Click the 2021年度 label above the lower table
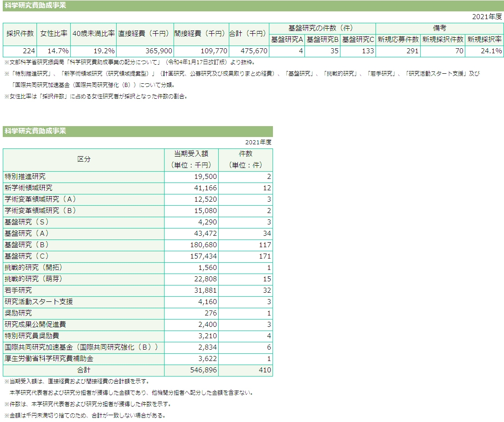This screenshot has width=504, height=422. 258,142
